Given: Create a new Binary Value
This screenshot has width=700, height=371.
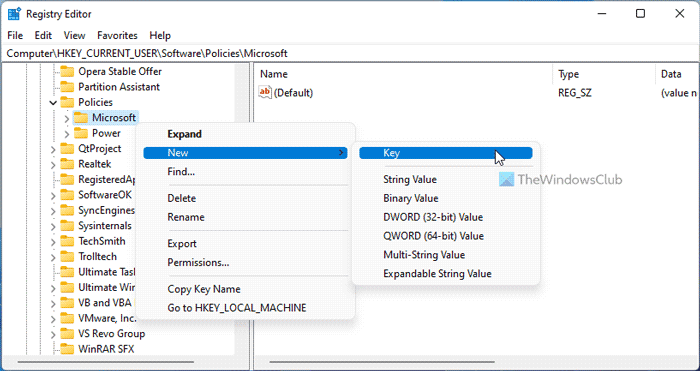Looking at the screenshot, I should click(446, 198).
